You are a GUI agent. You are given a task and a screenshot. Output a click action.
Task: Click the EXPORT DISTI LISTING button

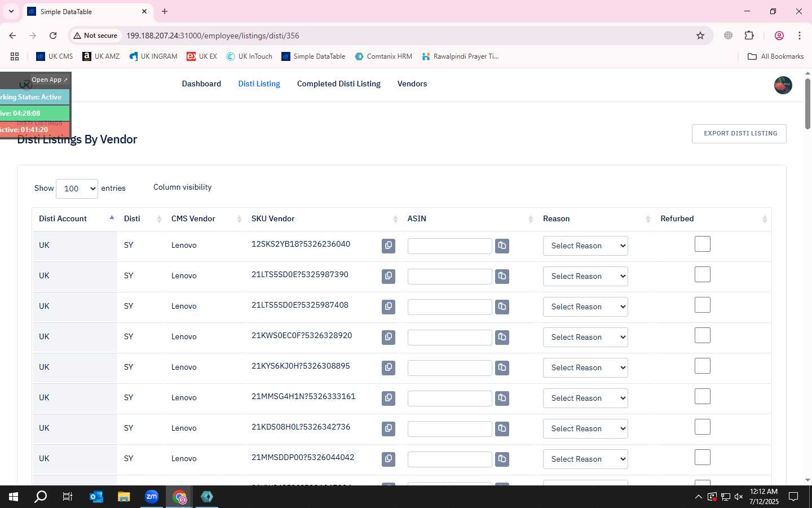pos(739,134)
